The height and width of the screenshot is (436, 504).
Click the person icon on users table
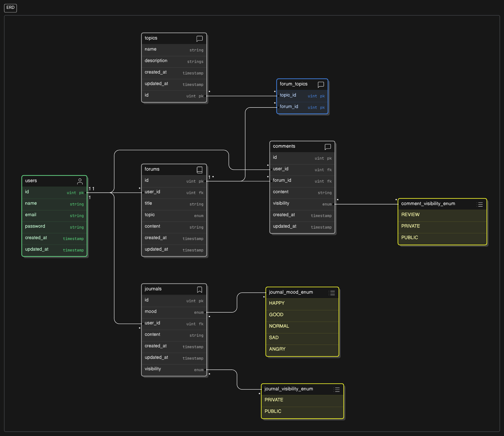click(80, 181)
